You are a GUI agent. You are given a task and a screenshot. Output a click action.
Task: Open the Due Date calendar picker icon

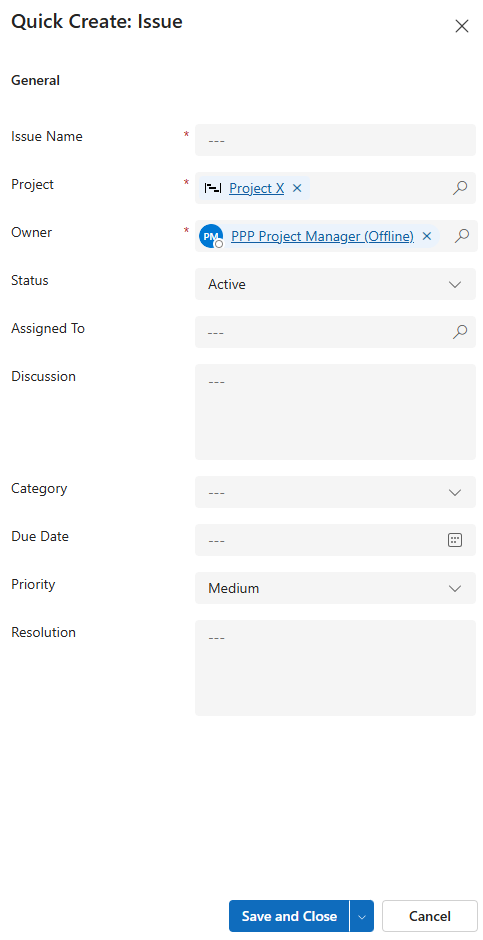[x=455, y=540]
